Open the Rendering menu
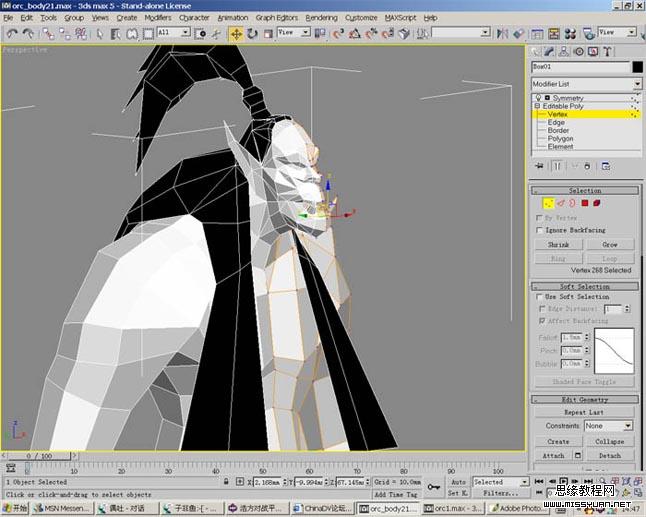Viewport: 646px width, 517px height. (x=321, y=18)
